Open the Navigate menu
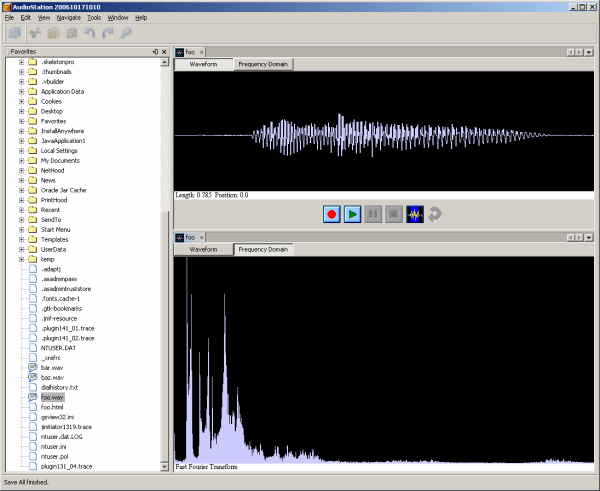The image size is (600, 491). click(69, 18)
